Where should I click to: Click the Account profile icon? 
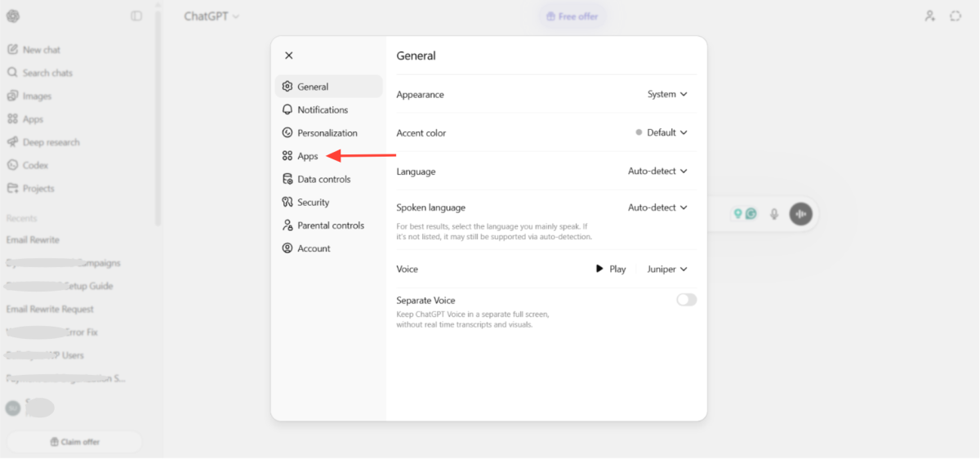click(x=287, y=248)
